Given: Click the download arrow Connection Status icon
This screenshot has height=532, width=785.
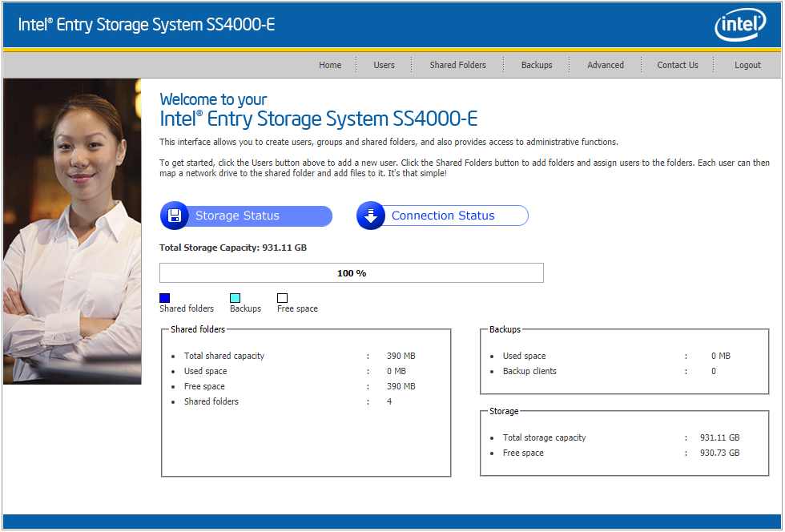Looking at the screenshot, I should [x=370, y=216].
